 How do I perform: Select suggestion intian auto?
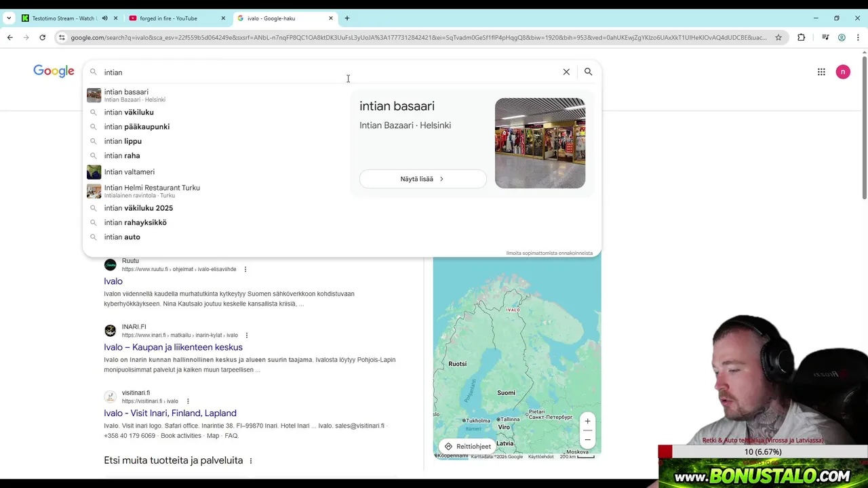click(216, 237)
